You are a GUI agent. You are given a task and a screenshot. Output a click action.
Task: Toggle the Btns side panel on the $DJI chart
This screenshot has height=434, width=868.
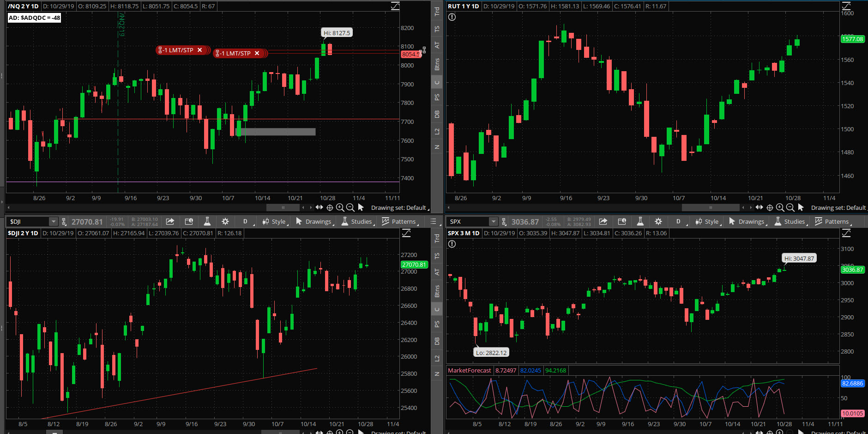[x=437, y=291]
